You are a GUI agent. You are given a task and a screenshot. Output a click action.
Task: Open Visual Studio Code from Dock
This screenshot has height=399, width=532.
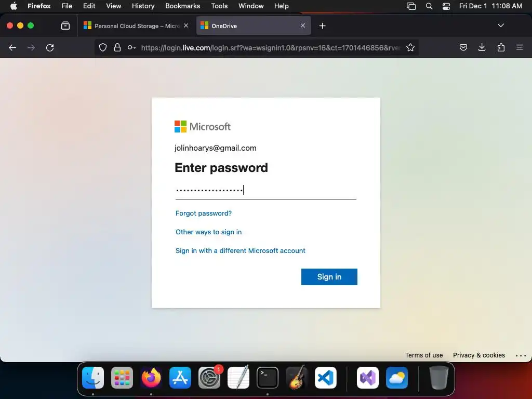(326, 378)
